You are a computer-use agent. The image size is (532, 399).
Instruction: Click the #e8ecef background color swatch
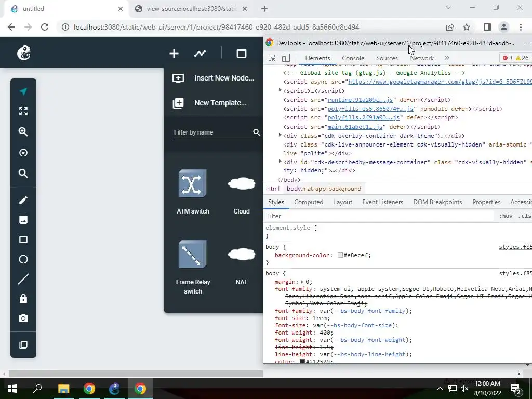(340, 255)
